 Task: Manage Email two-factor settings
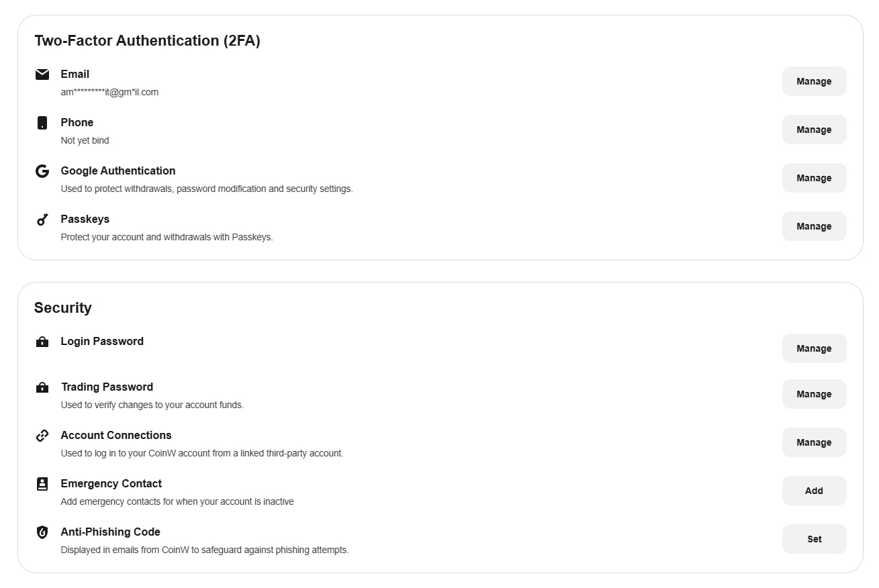[x=814, y=81]
